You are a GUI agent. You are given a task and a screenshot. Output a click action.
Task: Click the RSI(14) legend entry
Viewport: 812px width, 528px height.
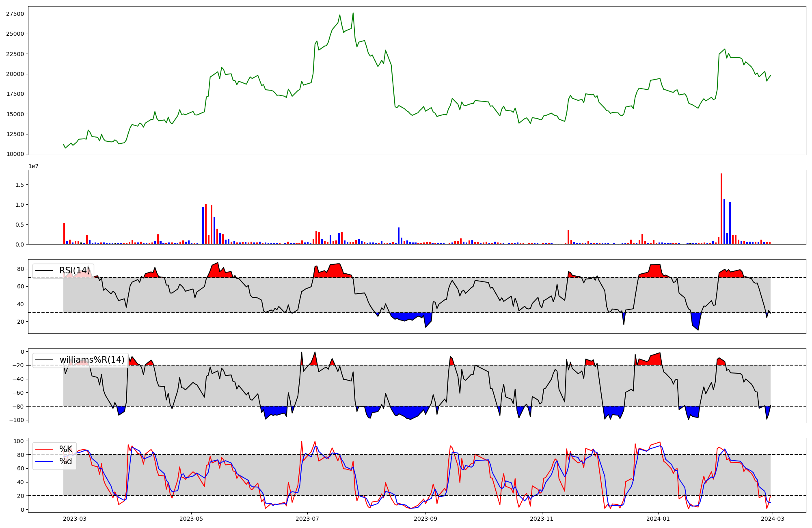pyautogui.click(x=74, y=270)
